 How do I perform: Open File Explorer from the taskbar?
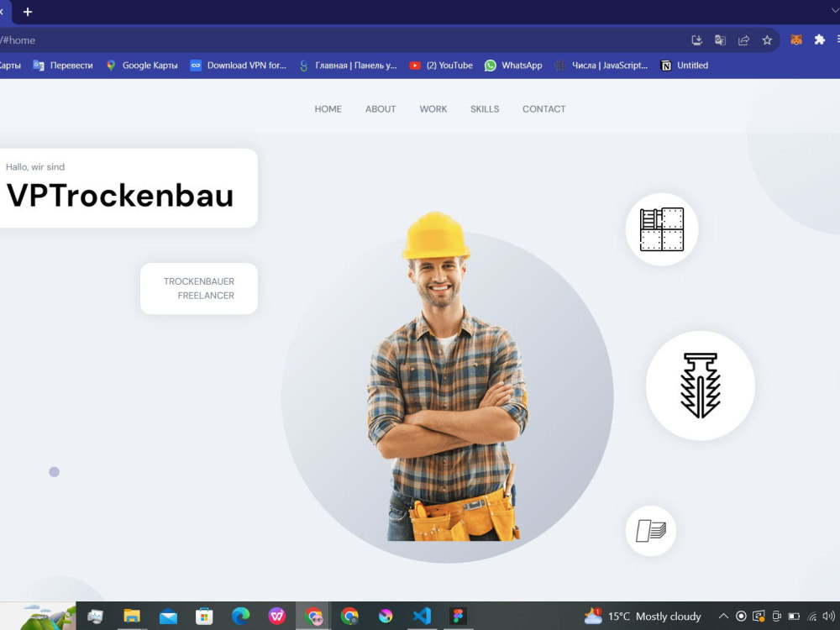click(131, 616)
